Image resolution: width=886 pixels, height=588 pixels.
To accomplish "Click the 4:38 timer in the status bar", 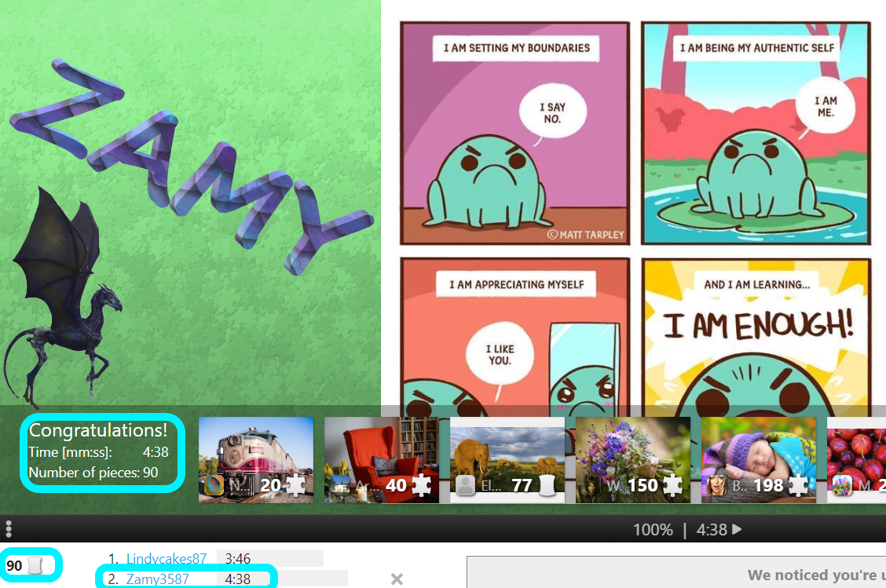I will click(712, 530).
